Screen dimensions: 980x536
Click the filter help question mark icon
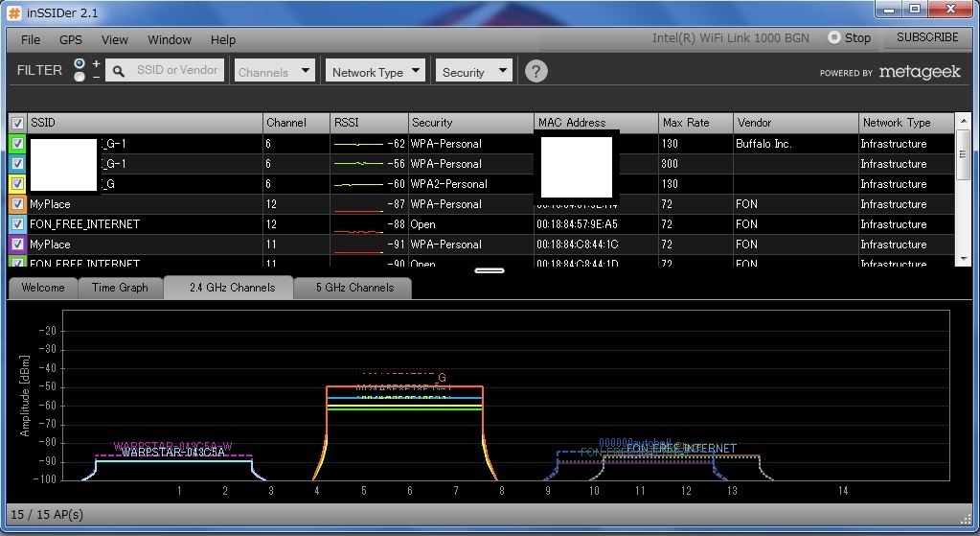(536, 71)
